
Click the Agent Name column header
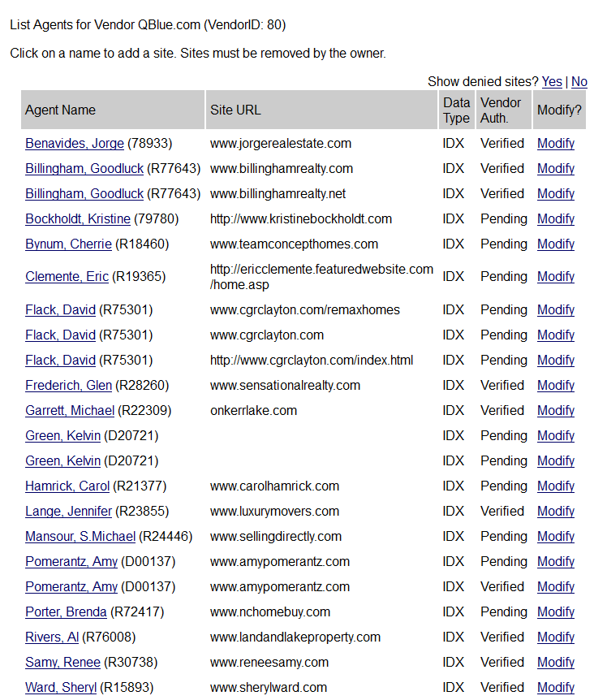[60, 110]
